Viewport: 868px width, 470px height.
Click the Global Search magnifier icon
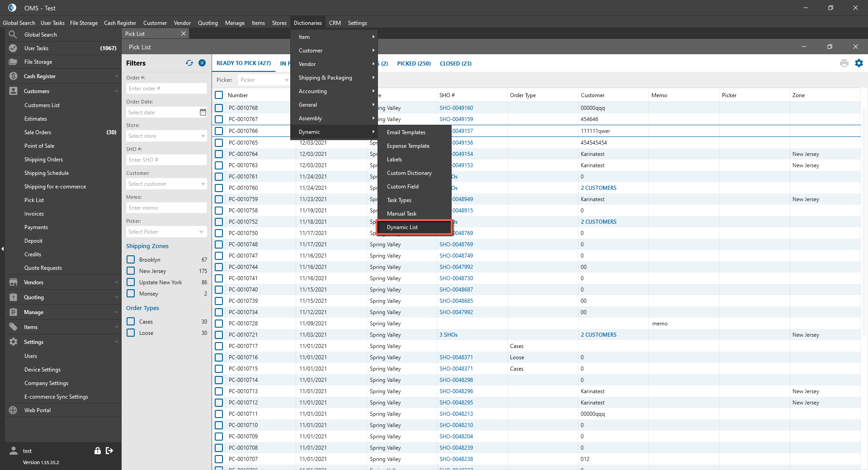click(13, 35)
